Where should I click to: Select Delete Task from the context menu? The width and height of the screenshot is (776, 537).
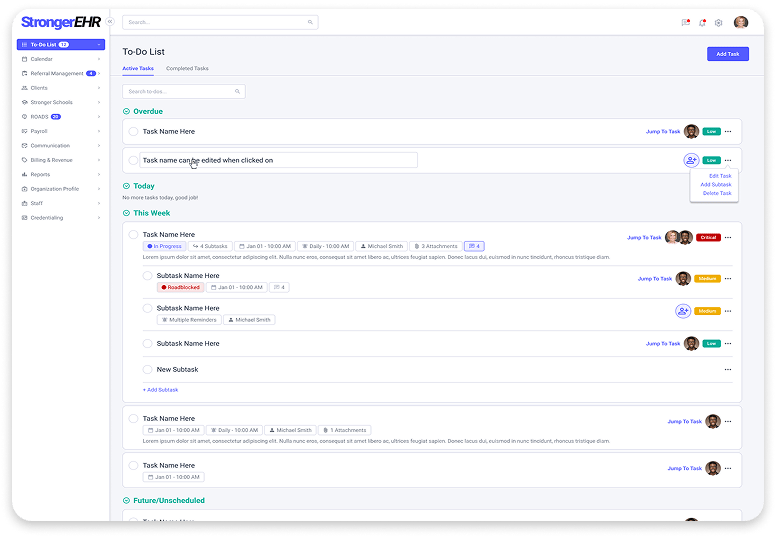point(717,193)
